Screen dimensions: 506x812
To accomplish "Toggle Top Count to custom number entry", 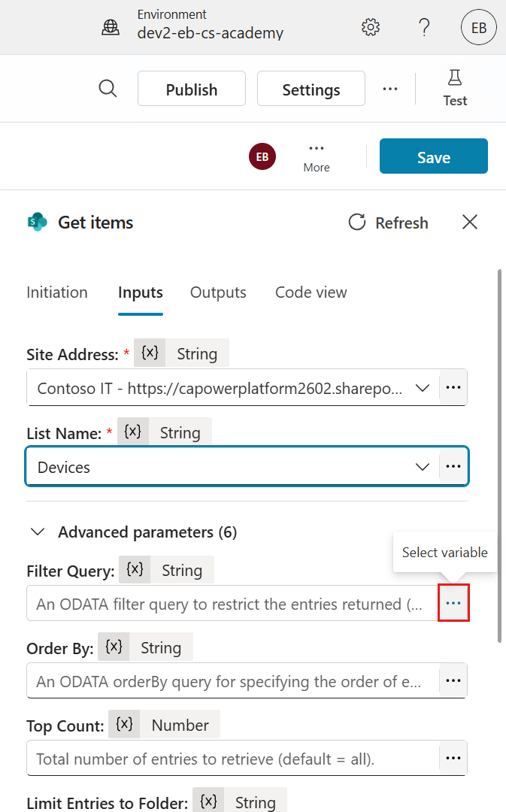I will click(x=453, y=758).
